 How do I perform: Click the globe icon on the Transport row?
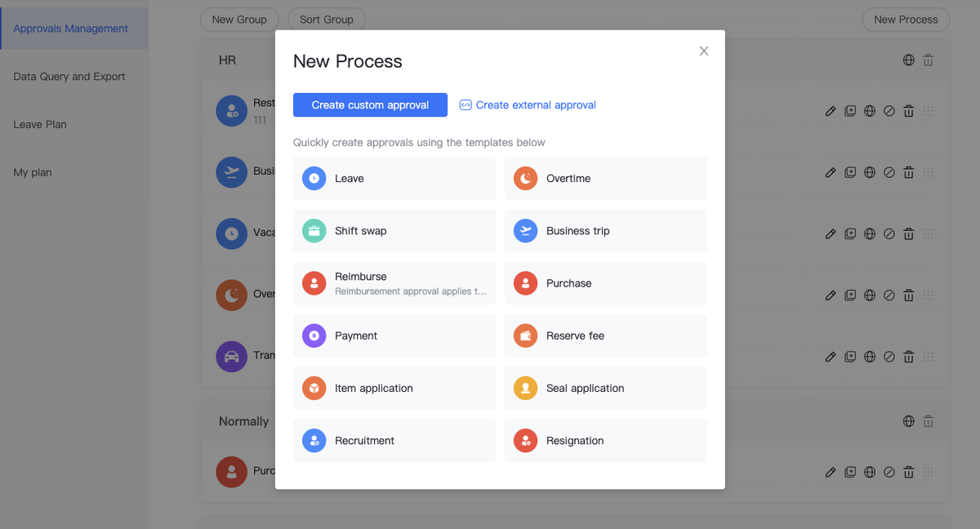coord(870,357)
